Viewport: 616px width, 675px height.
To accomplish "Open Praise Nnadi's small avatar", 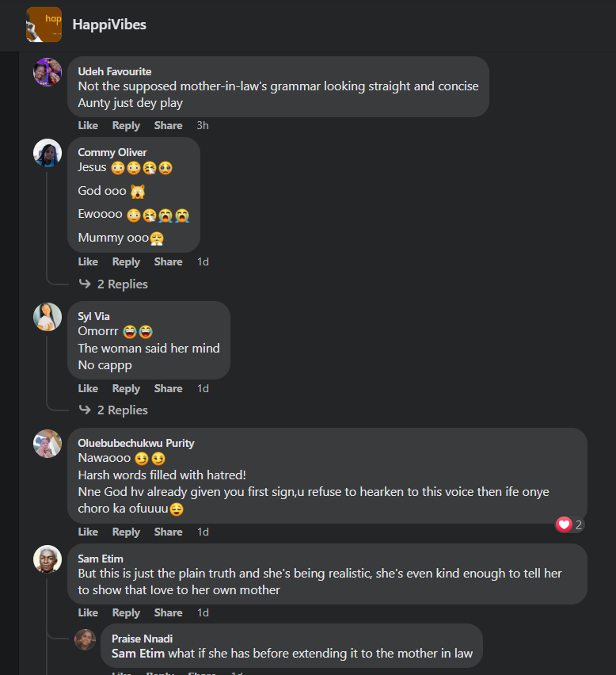I will pos(85,639).
